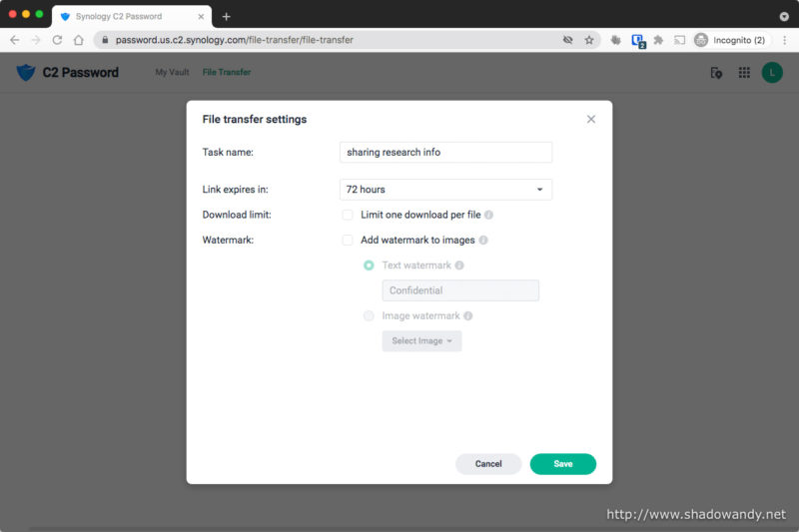Show info for Add watermark to images
The width and height of the screenshot is (799, 532).
pos(483,240)
